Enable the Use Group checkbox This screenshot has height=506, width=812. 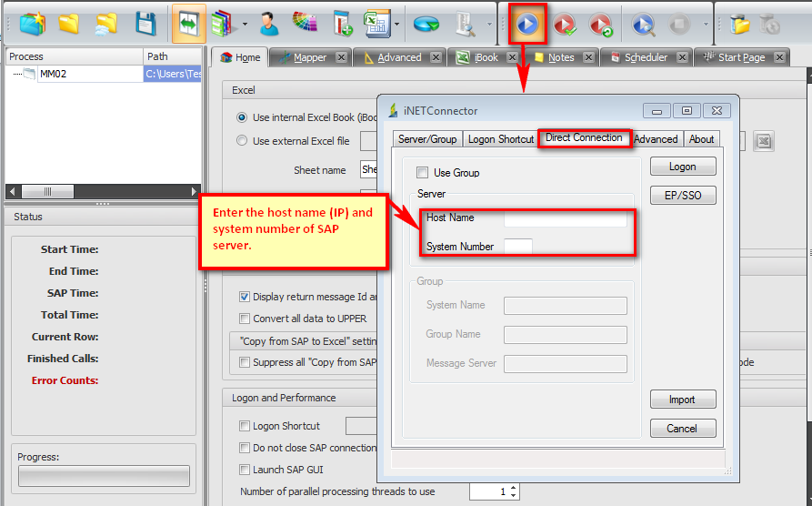coord(422,173)
